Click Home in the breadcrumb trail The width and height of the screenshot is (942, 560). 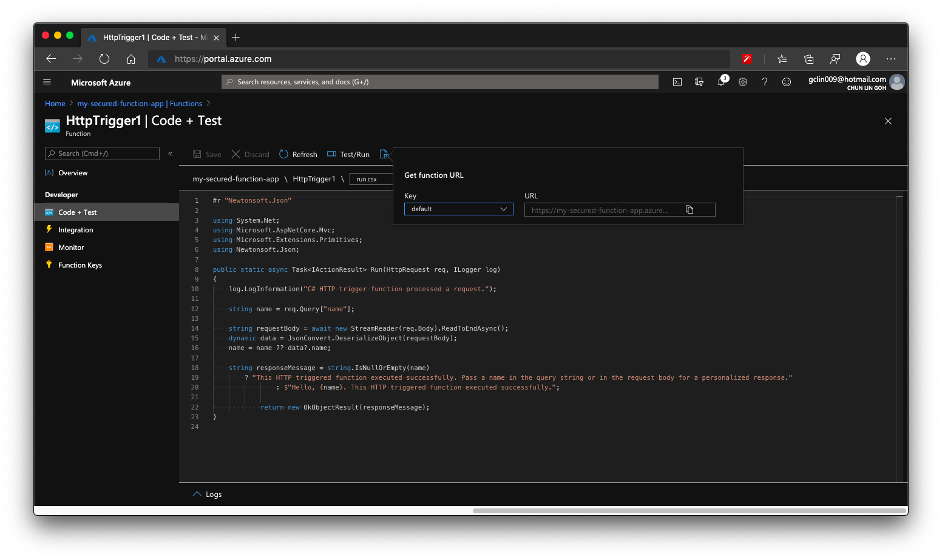point(55,103)
